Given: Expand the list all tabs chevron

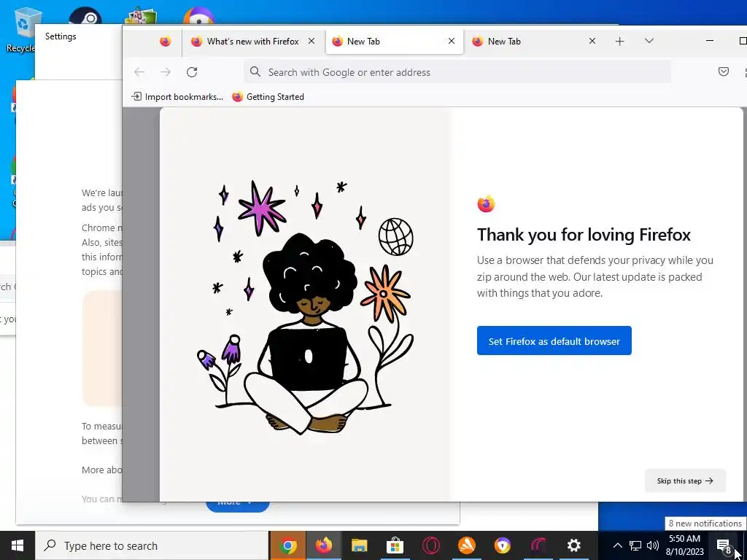Looking at the screenshot, I should [649, 41].
